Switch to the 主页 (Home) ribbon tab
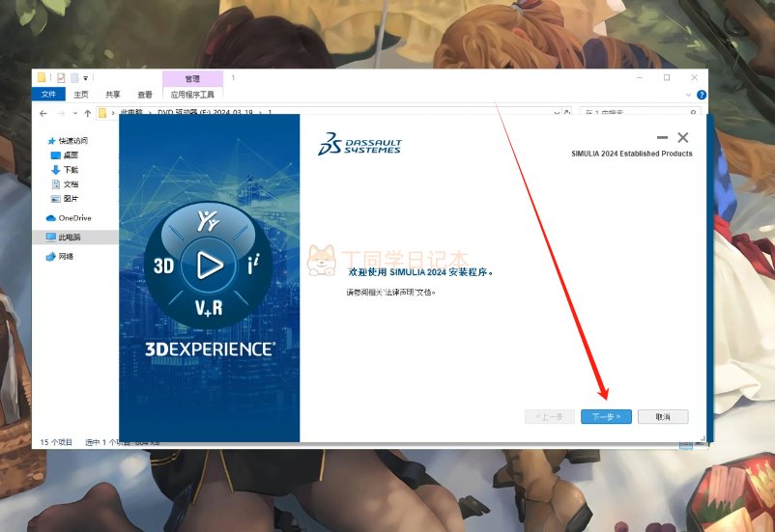This screenshot has width=775, height=532. tap(81, 95)
